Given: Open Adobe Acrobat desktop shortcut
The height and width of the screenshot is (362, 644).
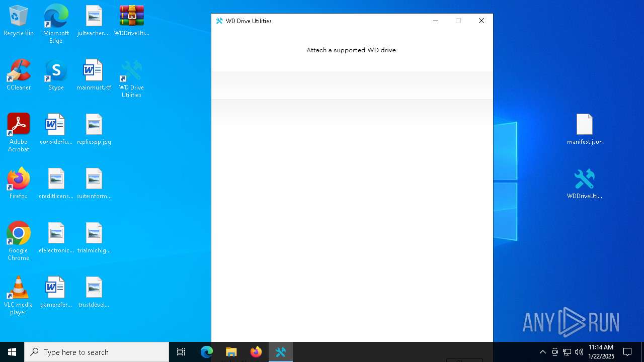Looking at the screenshot, I should pyautogui.click(x=19, y=133).
